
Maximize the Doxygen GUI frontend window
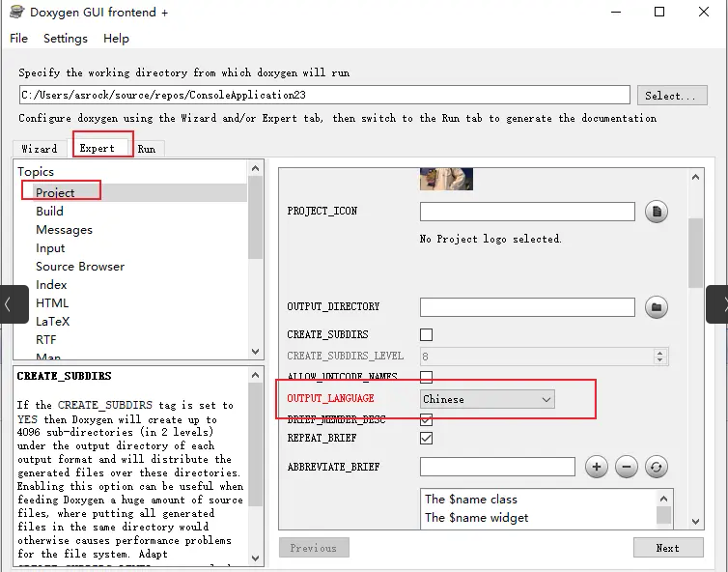click(x=659, y=12)
